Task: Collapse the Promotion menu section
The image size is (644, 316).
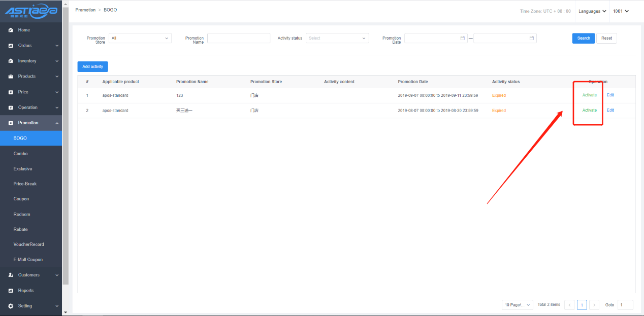Action: (x=57, y=123)
